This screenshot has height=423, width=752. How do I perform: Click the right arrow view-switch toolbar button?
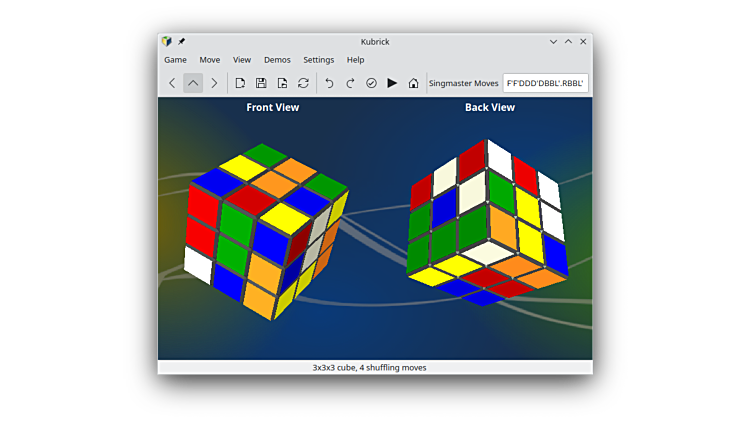point(214,83)
